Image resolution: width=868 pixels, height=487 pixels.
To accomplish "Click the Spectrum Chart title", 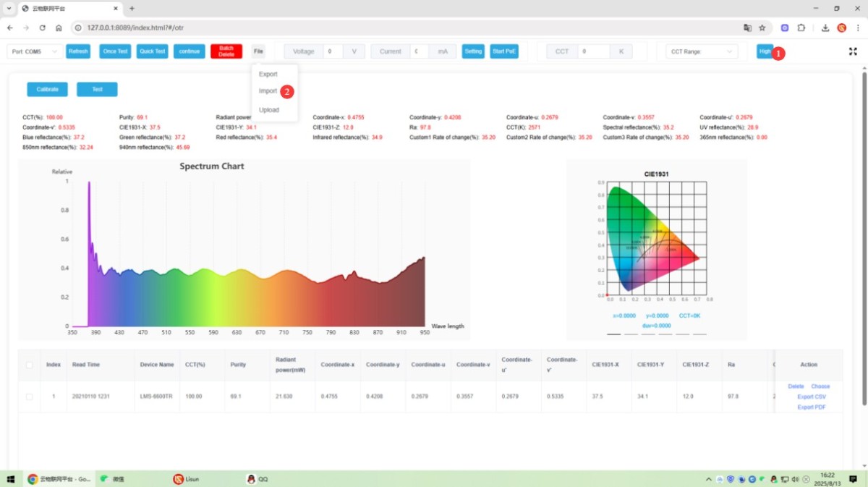I will click(212, 166).
